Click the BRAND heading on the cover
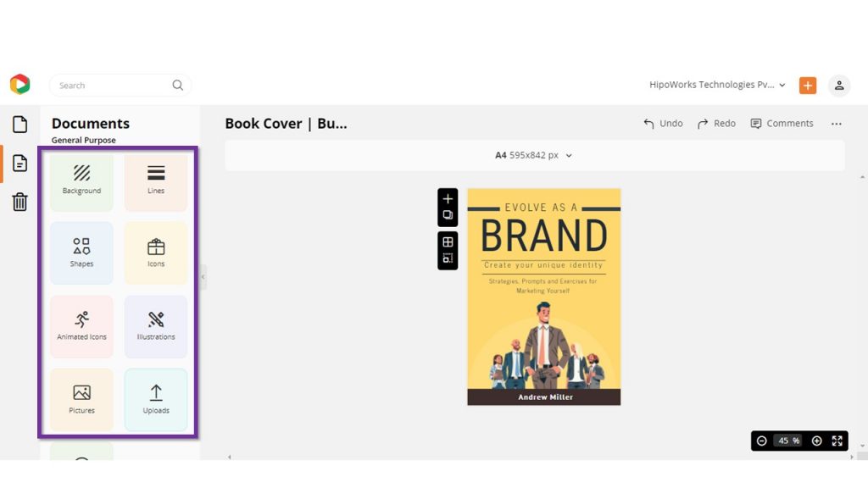 [x=543, y=236]
